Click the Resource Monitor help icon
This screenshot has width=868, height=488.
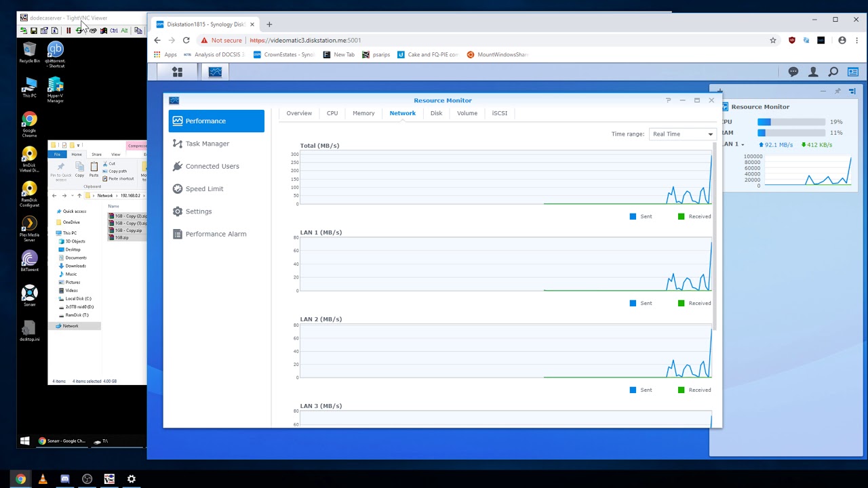[x=668, y=100]
